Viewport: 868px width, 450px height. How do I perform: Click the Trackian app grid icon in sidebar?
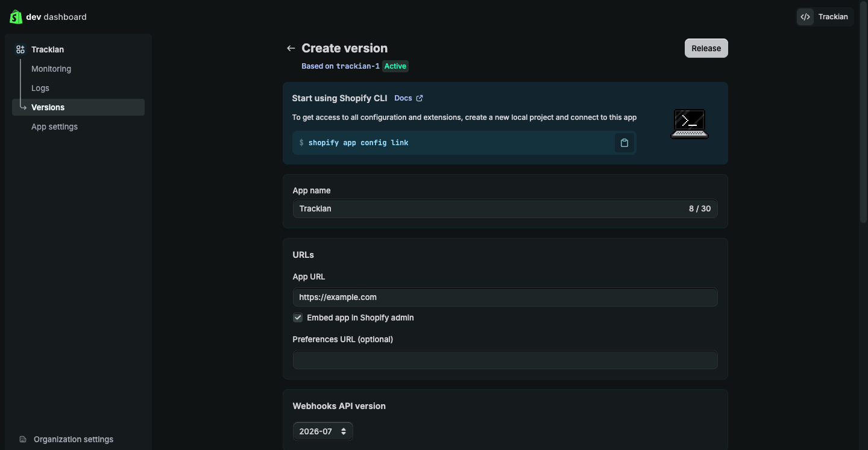click(x=20, y=49)
